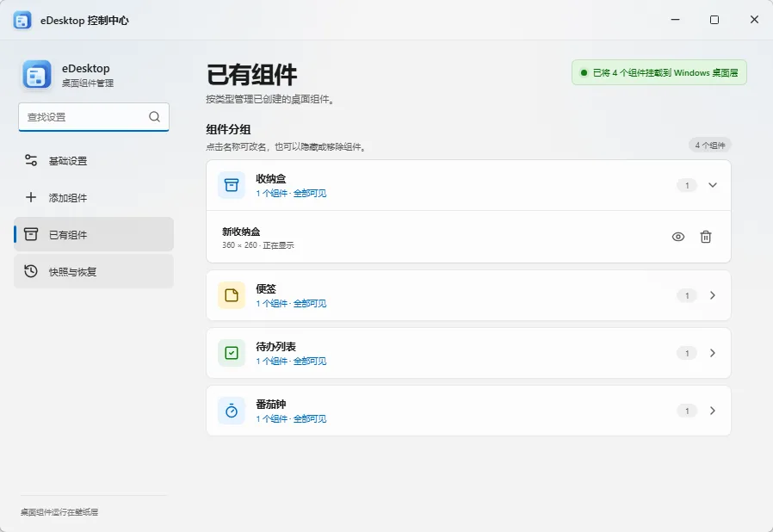Click the count badge 1 on 番茄钟
Image resolution: width=773 pixels, height=532 pixels.
pyautogui.click(x=687, y=411)
